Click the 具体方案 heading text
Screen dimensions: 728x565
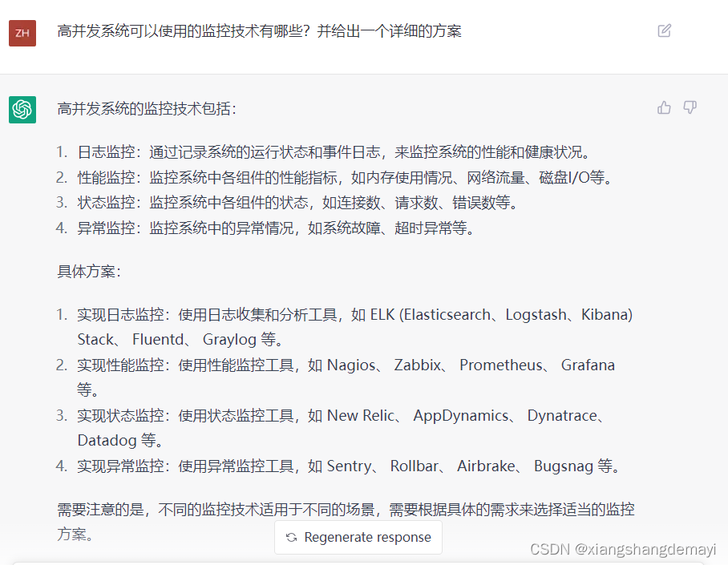click(89, 271)
